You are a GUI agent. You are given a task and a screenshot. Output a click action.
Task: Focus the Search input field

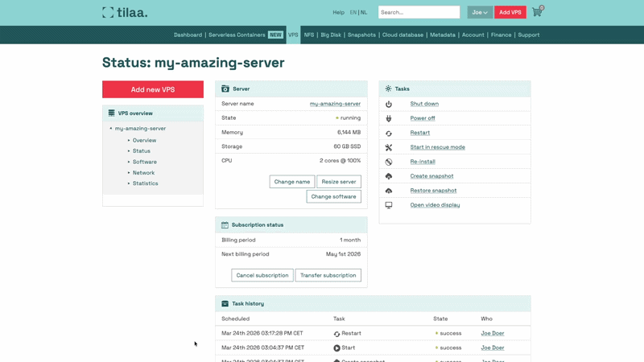419,12
